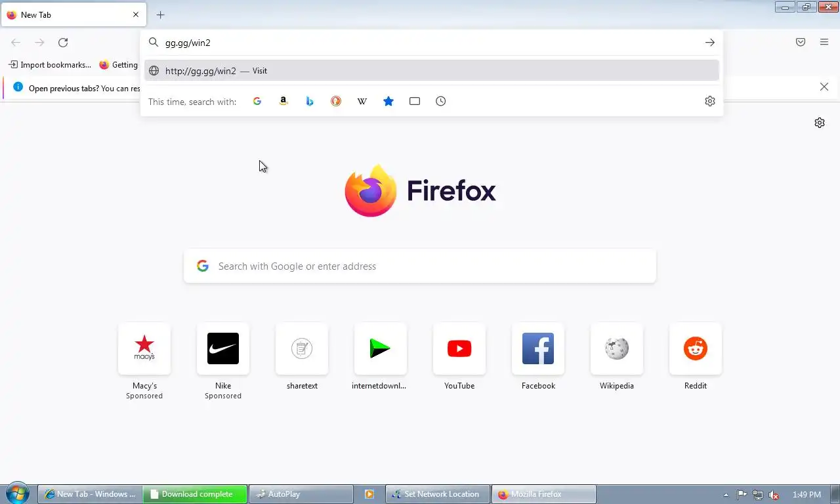Viewport: 840px width, 504px height.
Task: Search this time with Wikipedia icon
Action: 362,101
